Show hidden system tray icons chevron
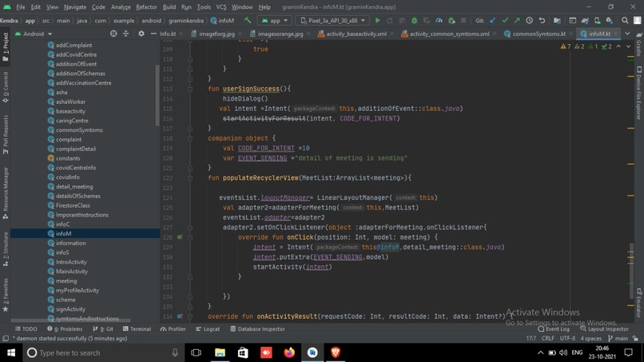Image resolution: width=644 pixels, height=362 pixels. point(540,352)
